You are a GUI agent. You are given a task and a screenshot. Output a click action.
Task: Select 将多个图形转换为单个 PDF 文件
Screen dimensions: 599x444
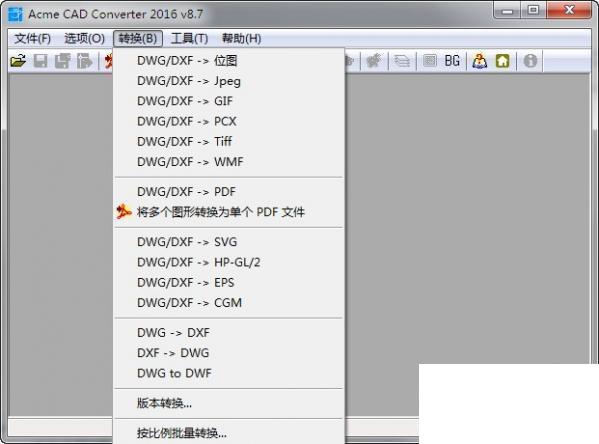pyautogui.click(x=229, y=212)
